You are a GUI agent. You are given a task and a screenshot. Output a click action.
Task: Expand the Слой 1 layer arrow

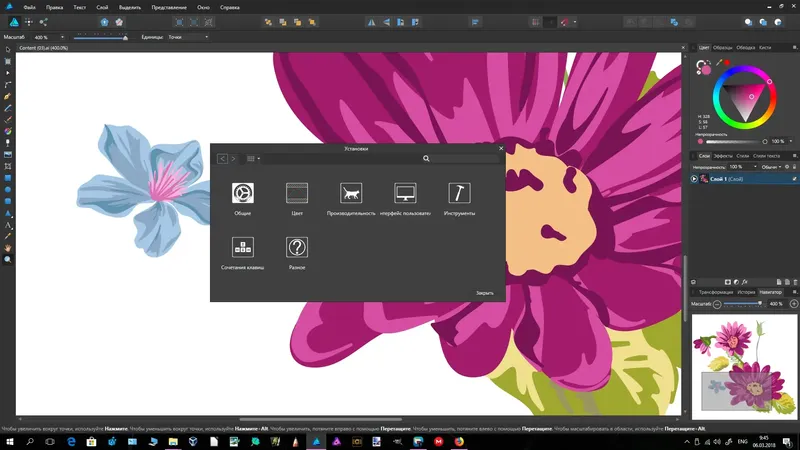click(694, 179)
